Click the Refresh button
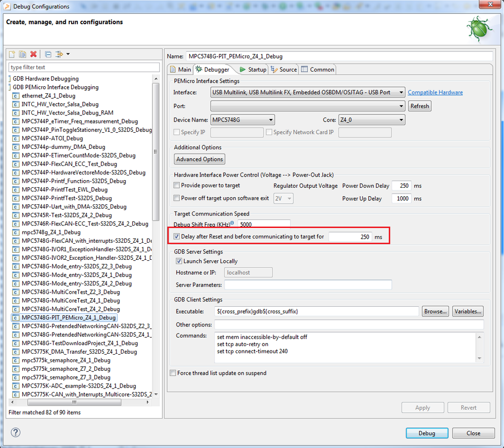This screenshot has height=448, width=504. click(x=419, y=106)
